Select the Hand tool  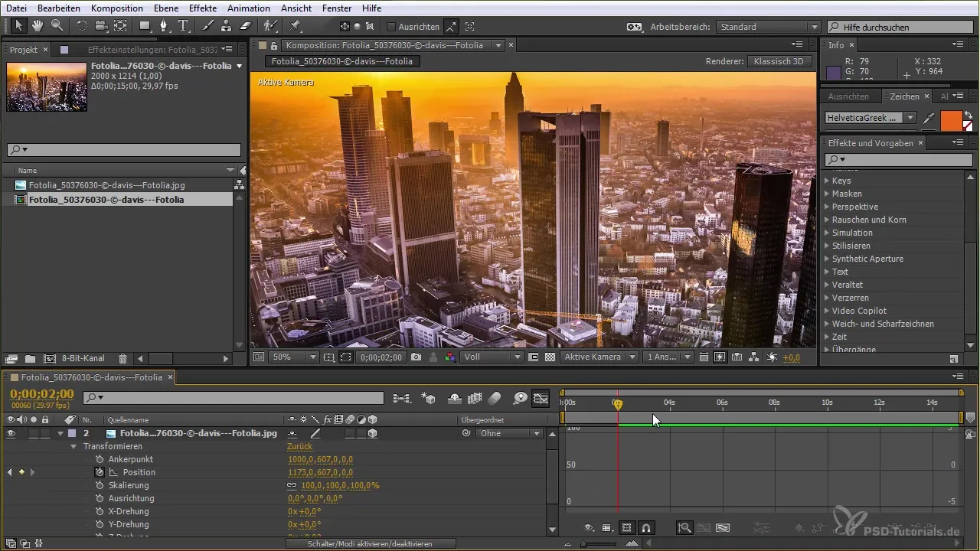click(38, 25)
